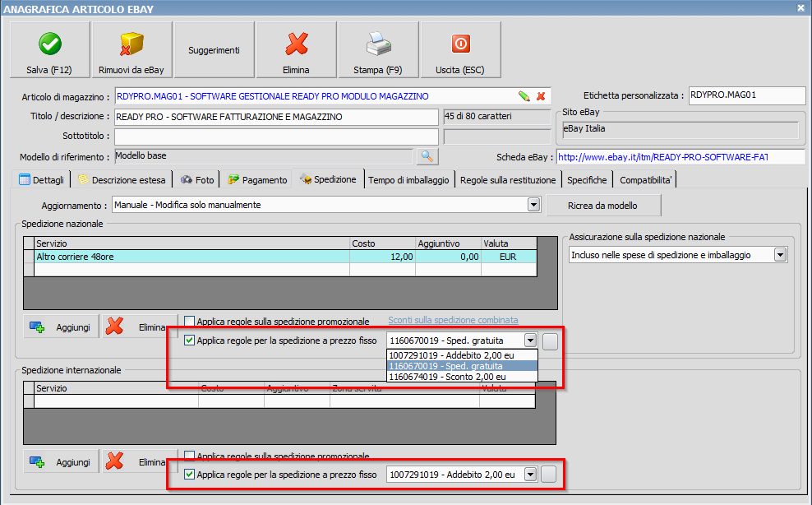Select the Spedizione tab
This screenshot has height=505, width=812.
(x=328, y=179)
